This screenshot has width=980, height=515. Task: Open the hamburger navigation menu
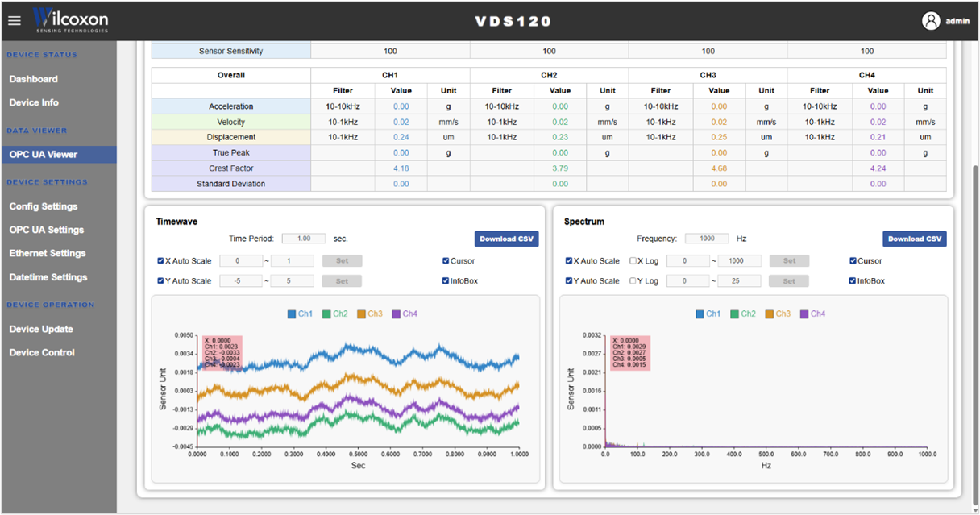click(x=14, y=21)
